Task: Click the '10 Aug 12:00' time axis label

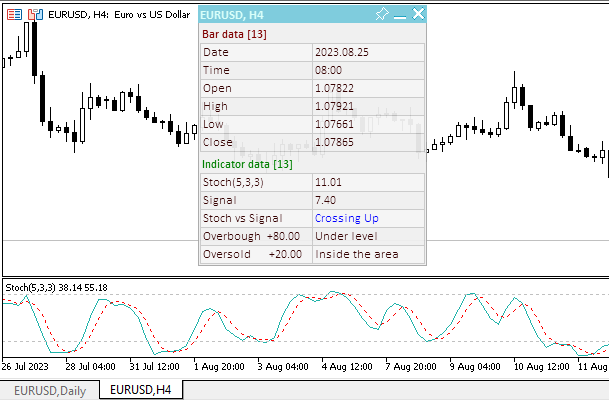Action: (x=541, y=367)
